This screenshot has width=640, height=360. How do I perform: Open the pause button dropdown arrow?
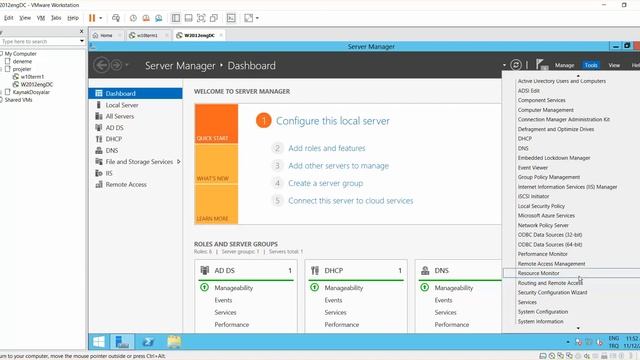point(100,18)
